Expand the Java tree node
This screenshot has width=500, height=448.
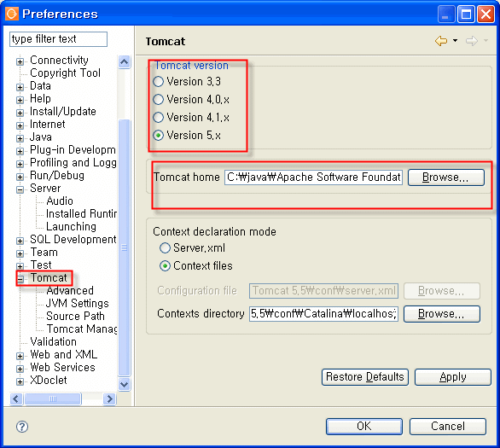coord(20,138)
